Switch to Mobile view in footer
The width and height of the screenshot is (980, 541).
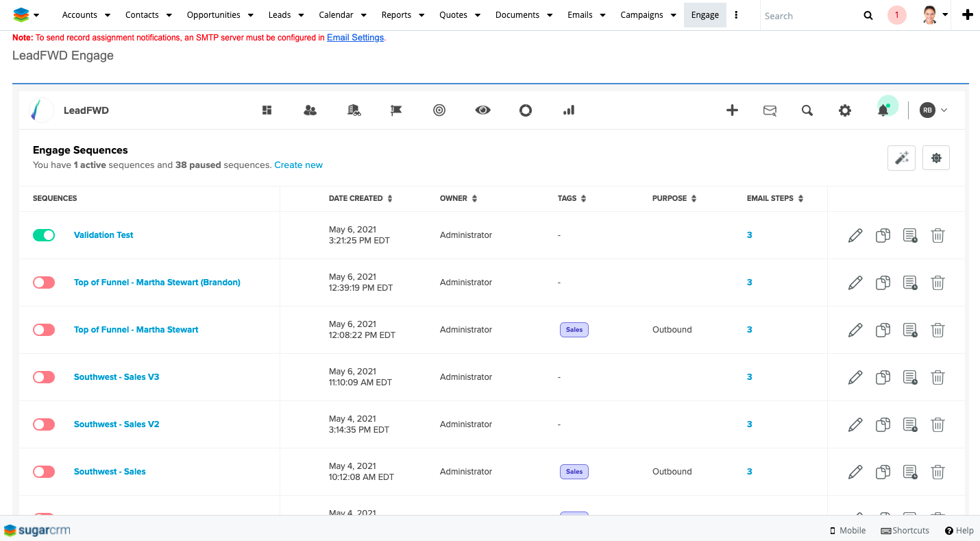click(x=848, y=531)
